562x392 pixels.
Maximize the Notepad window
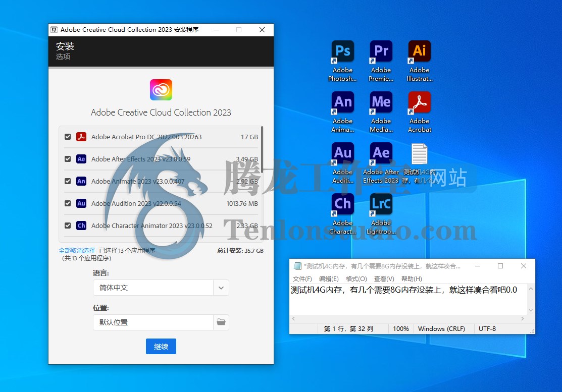click(x=500, y=266)
